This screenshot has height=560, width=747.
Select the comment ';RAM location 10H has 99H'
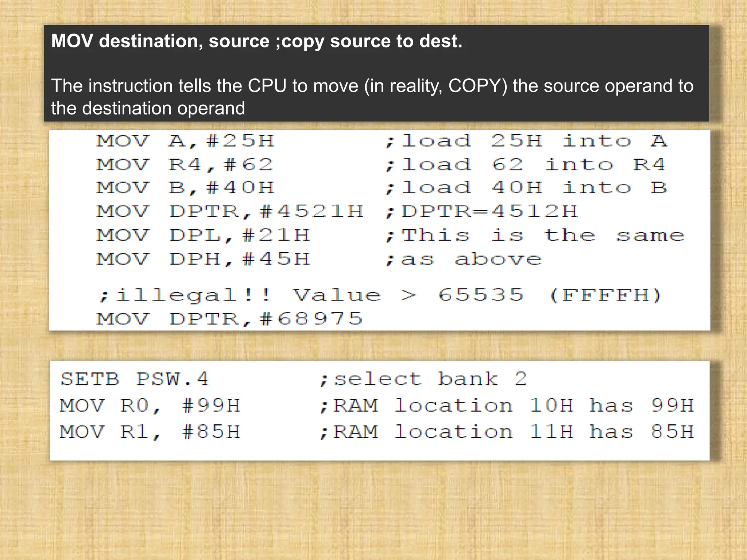(x=507, y=406)
